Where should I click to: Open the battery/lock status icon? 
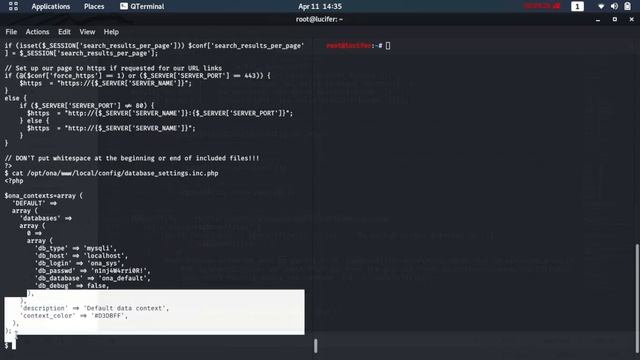coord(627,7)
